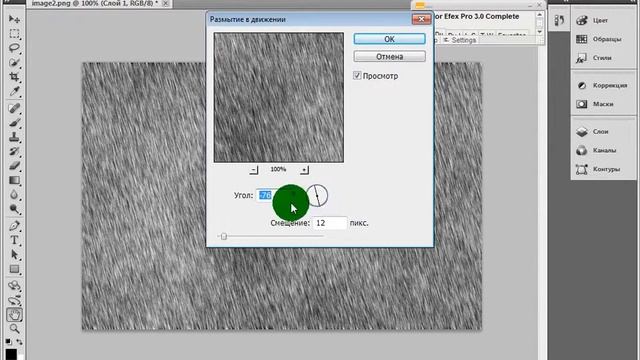Confirm motion blur with OK button

pos(389,39)
